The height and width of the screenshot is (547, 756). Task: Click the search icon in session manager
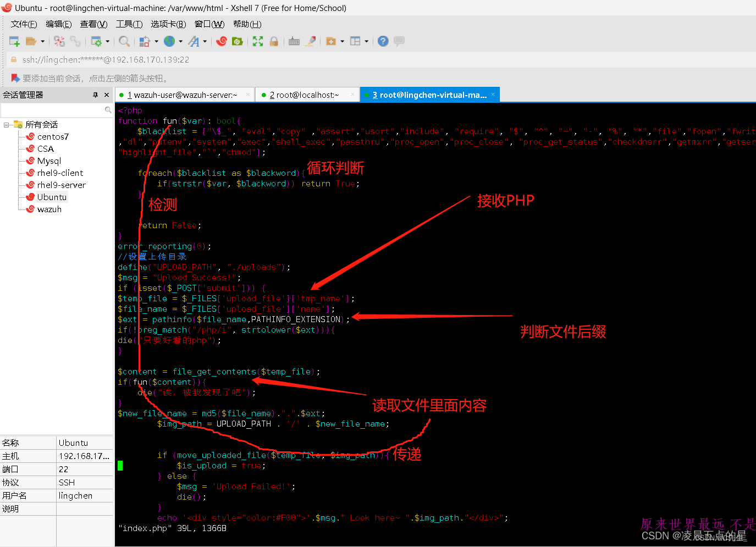pos(108,110)
